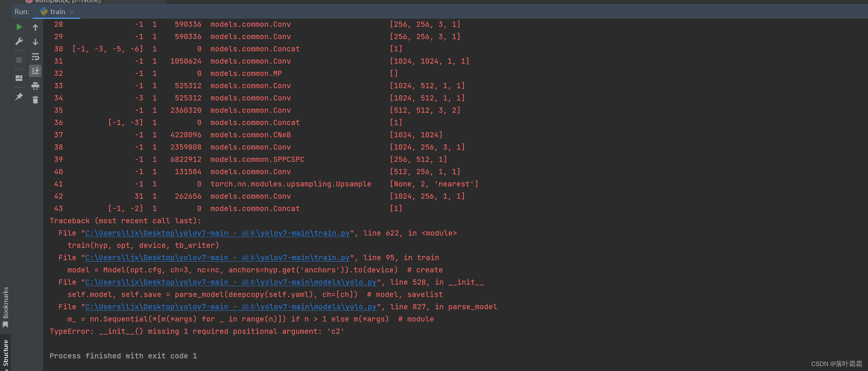Click '[256, 512, 1]' arguments of SPPCSPC
Viewport: 868px width, 371px height.
coord(418,159)
